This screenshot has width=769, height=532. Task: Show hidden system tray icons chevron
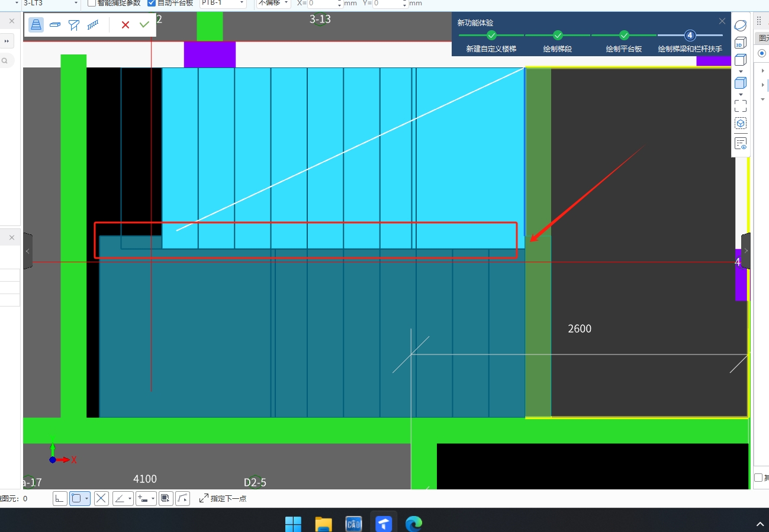click(x=761, y=524)
